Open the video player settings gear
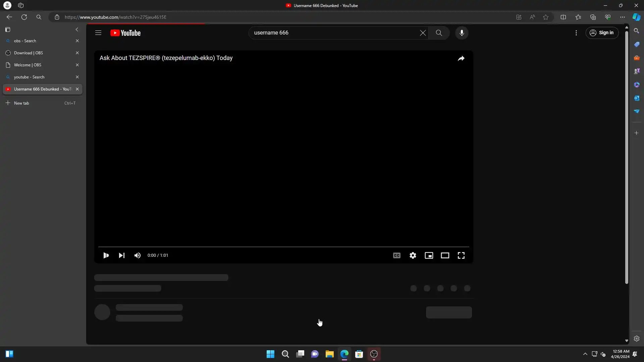 pos(413,255)
